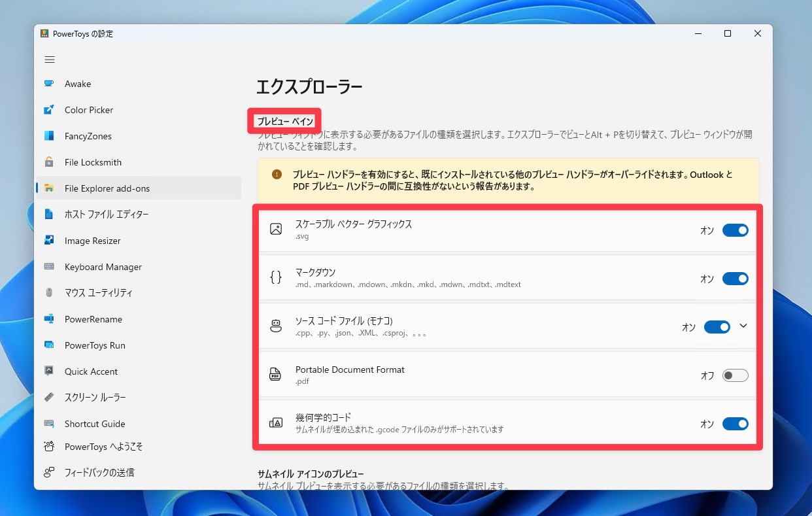Select the File Locksmith padlock icon
Viewport: 812px width, 516px height.
49,162
